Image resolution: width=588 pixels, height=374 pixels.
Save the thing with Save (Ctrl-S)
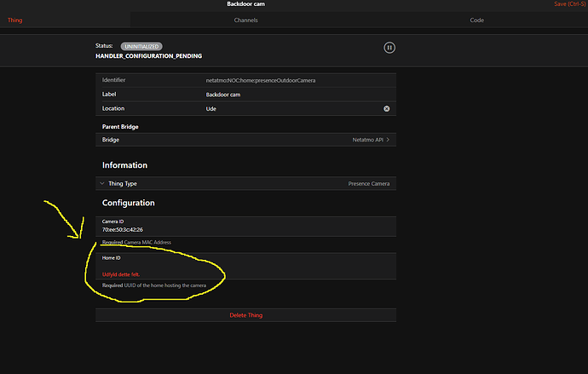point(569,4)
